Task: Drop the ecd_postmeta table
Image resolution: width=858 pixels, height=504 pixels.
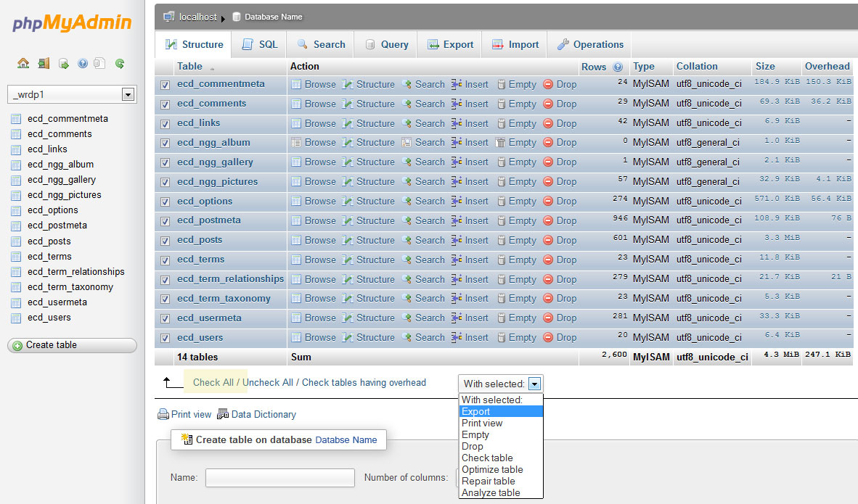Action: [x=560, y=221]
